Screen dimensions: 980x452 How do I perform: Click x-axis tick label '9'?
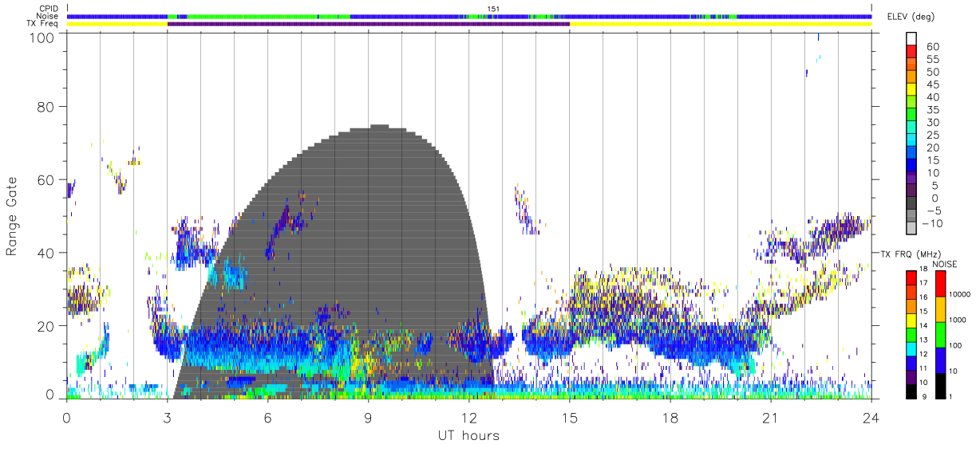(x=368, y=418)
